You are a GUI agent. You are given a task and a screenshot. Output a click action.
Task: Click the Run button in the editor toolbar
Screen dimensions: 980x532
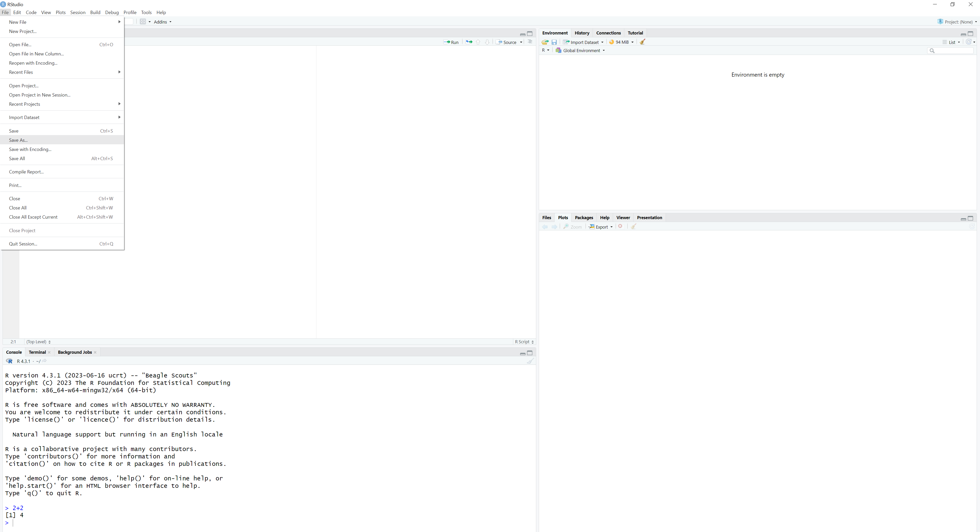coord(451,42)
